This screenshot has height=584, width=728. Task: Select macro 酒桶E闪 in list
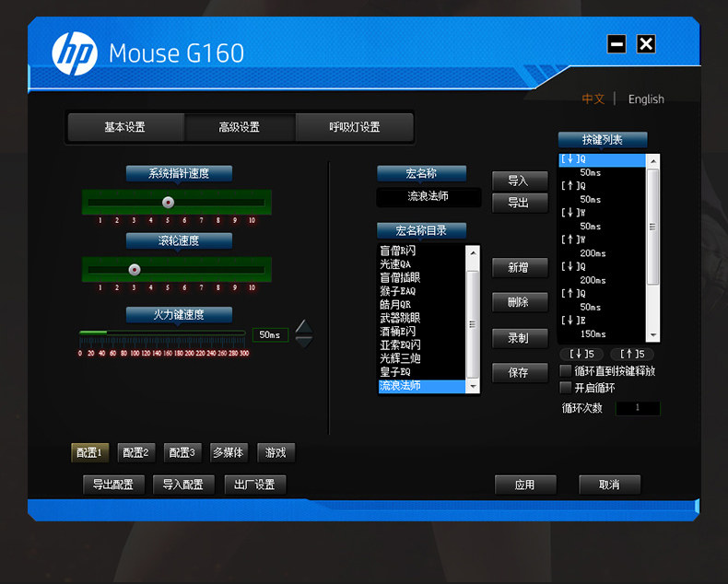tap(421, 332)
